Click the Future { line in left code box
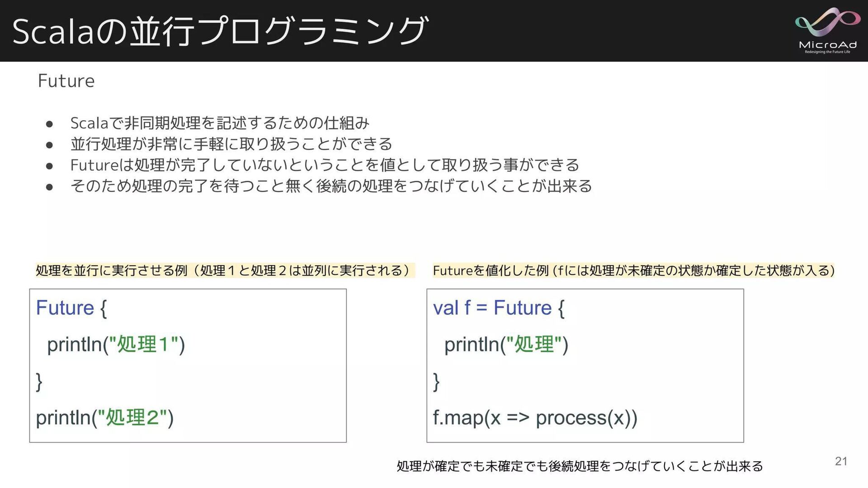The width and height of the screenshot is (868, 488). tap(71, 308)
